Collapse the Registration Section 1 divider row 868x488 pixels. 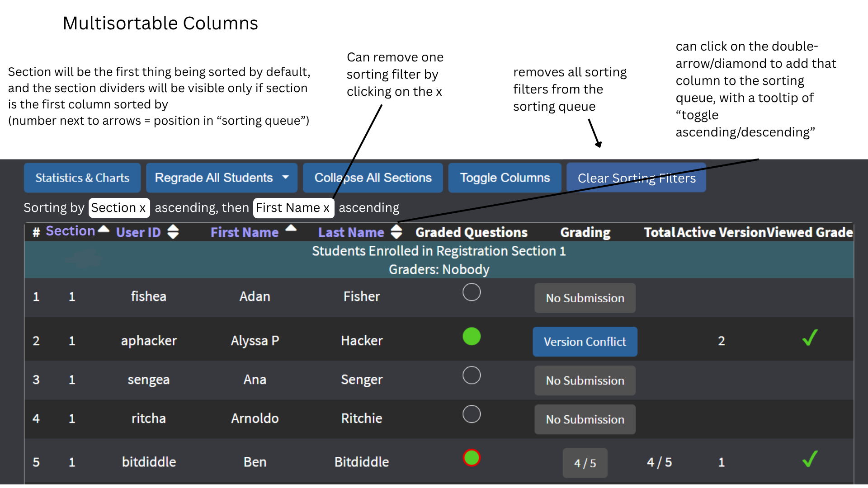click(x=439, y=260)
